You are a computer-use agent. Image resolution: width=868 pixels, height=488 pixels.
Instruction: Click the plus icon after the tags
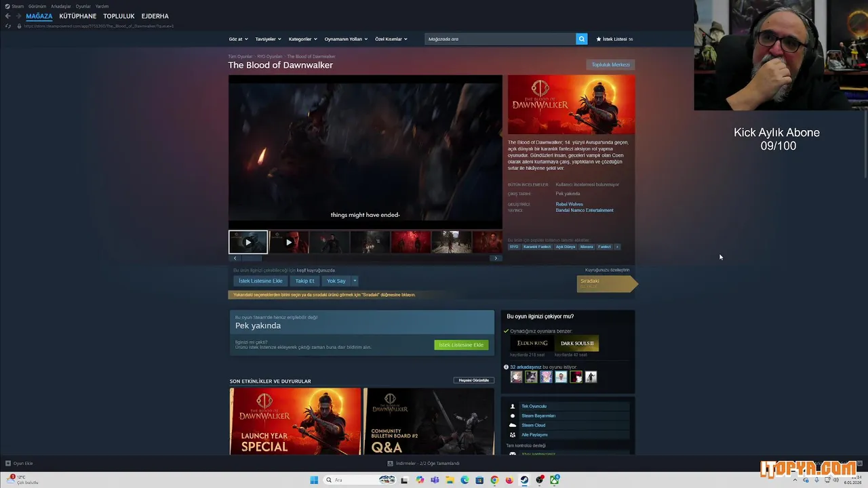pos(617,247)
